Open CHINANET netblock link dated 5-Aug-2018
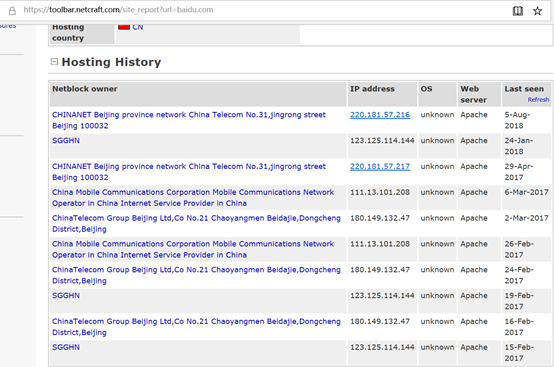The image size is (554, 367). tap(189, 120)
